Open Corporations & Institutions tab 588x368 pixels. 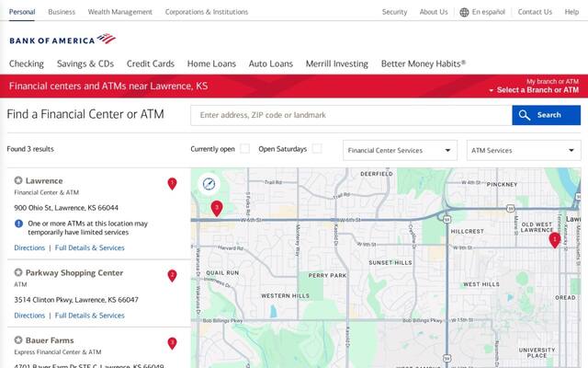point(207,12)
